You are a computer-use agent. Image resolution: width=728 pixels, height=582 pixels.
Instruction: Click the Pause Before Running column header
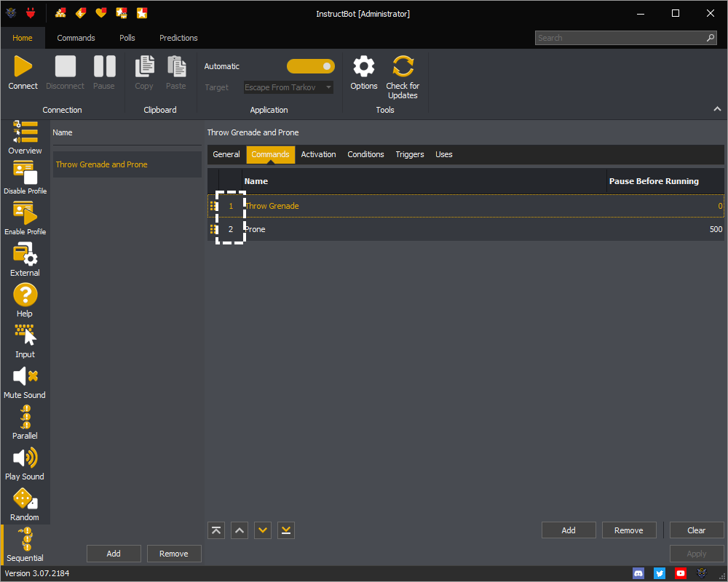654,181
